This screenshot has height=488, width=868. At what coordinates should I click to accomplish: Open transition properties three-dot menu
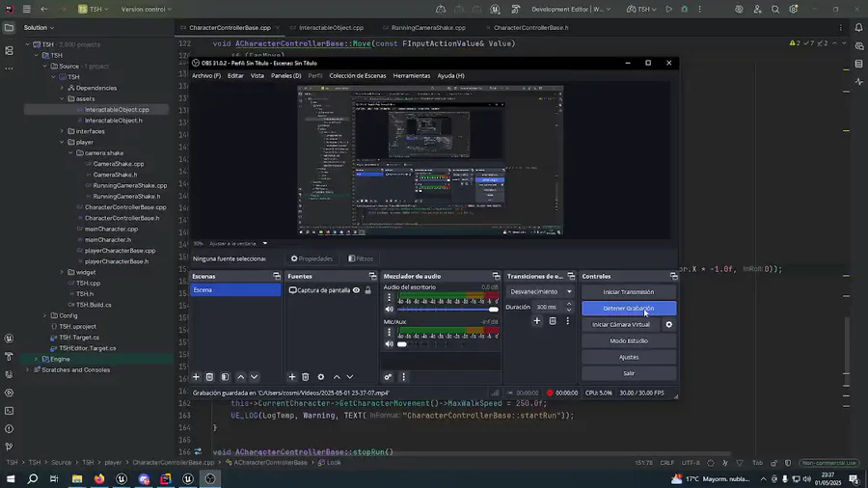[x=567, y=321]
